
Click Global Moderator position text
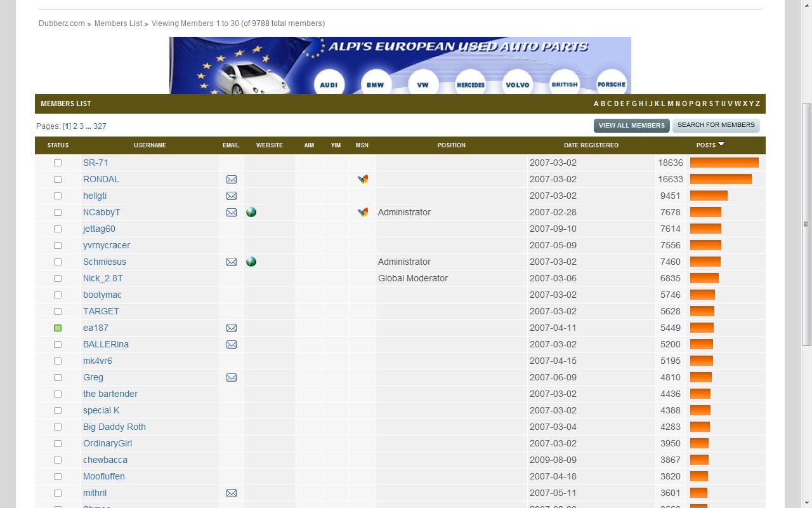click(x=413, y=278)
